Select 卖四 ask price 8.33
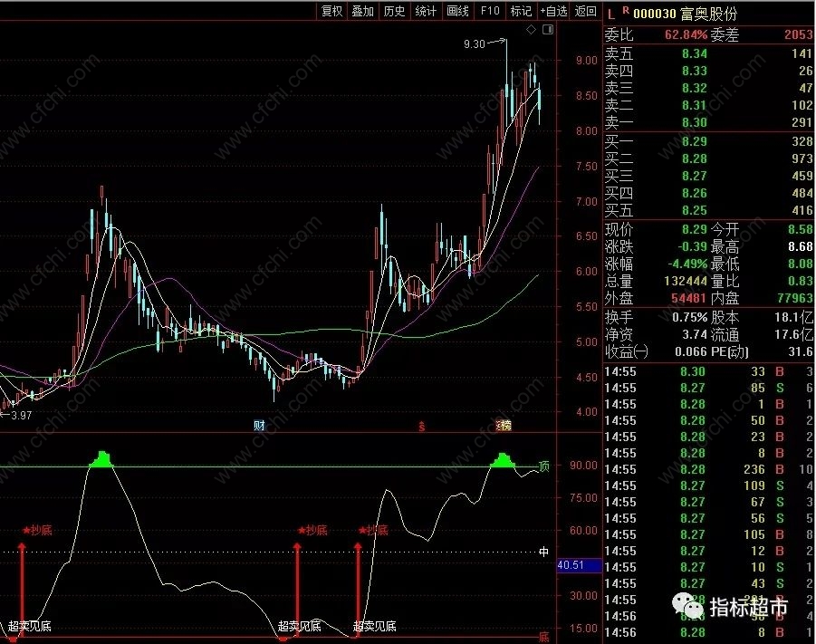 [x=695, y=71]
